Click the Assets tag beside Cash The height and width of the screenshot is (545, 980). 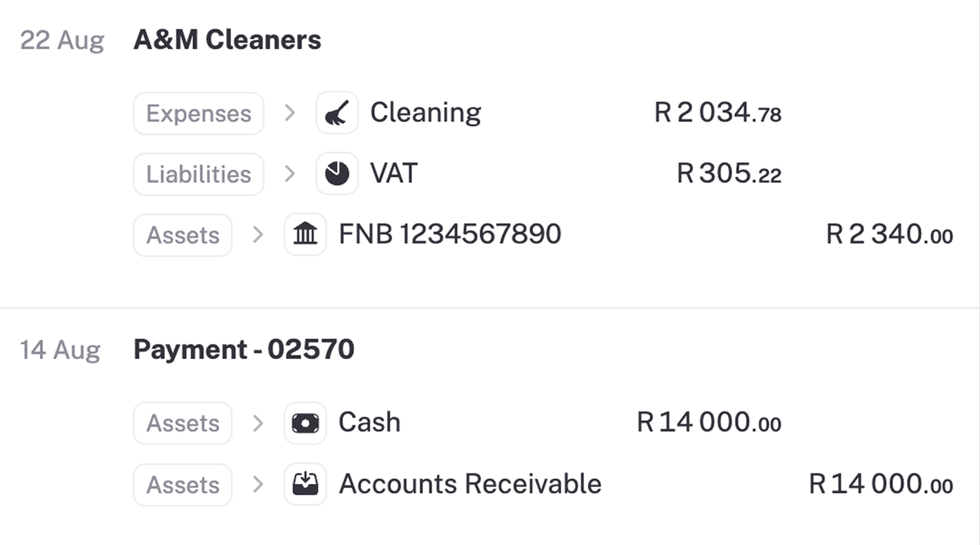click(x=183, y=423)
